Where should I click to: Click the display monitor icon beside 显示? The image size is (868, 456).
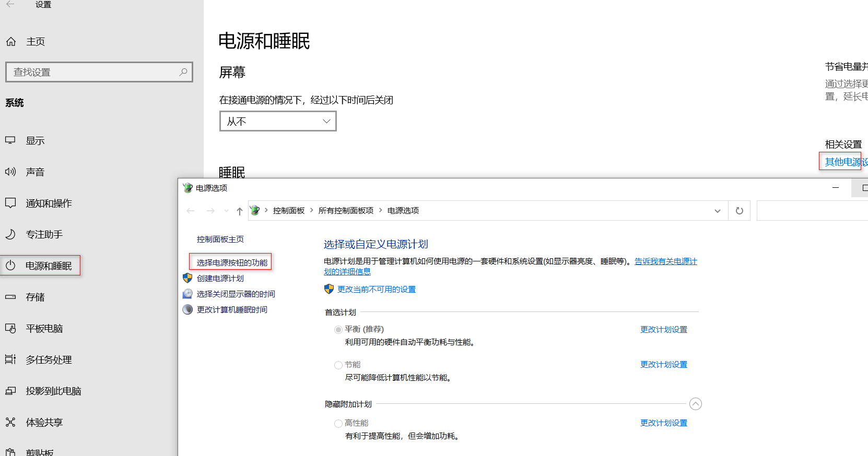pos(10,140)
